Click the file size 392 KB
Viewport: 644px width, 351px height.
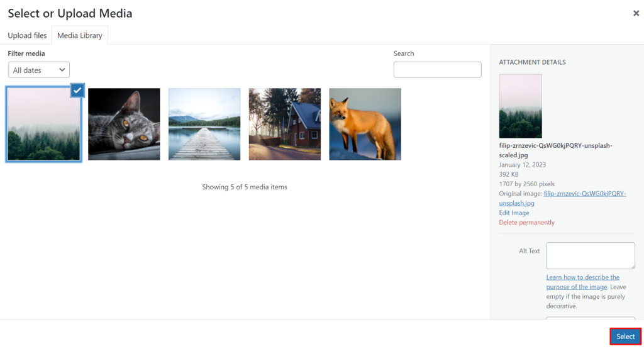pos(508,174)
